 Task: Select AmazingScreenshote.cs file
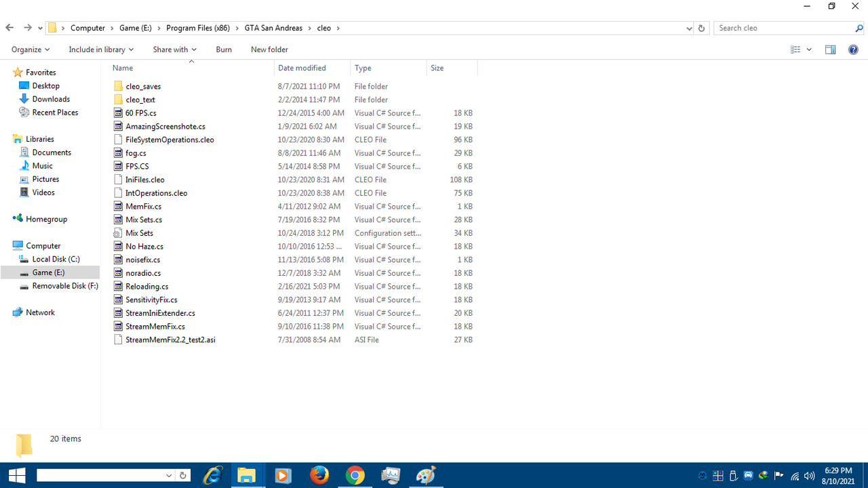tap(165, 126)
